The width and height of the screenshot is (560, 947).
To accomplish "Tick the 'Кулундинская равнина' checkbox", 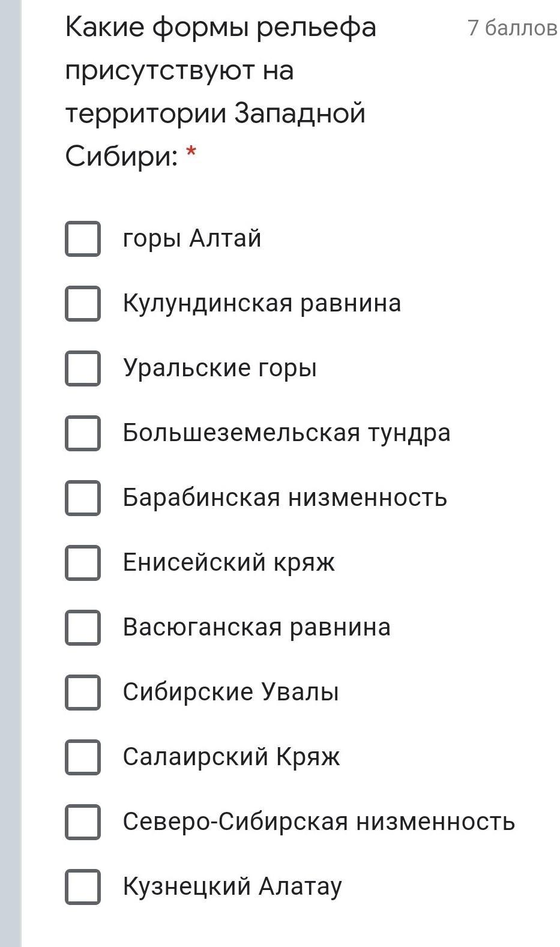I will tap(83, 304).
